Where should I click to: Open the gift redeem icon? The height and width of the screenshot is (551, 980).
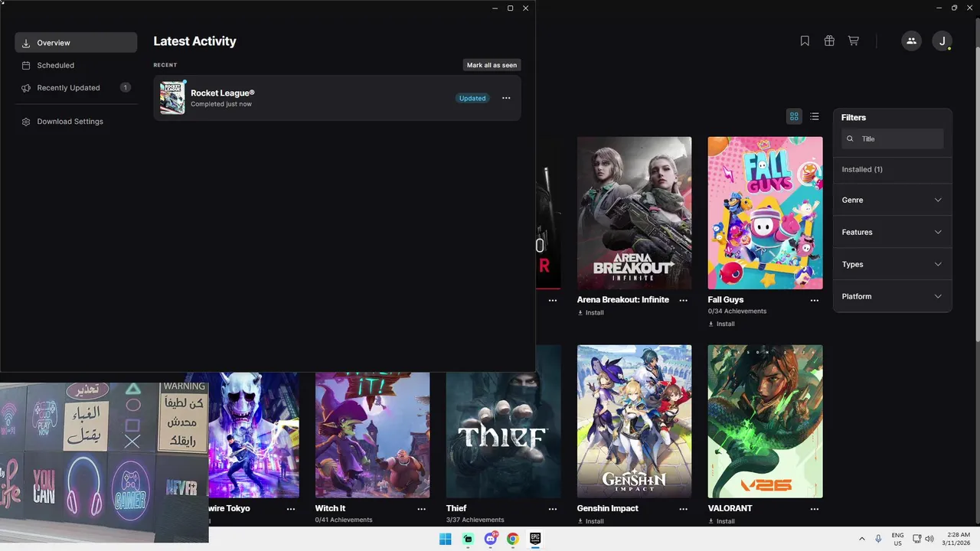point(829,41)
